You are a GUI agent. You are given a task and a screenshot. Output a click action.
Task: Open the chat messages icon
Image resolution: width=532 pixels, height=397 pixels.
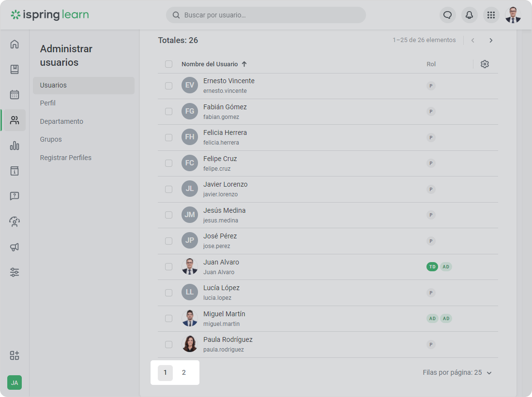[x=448, y=15]
